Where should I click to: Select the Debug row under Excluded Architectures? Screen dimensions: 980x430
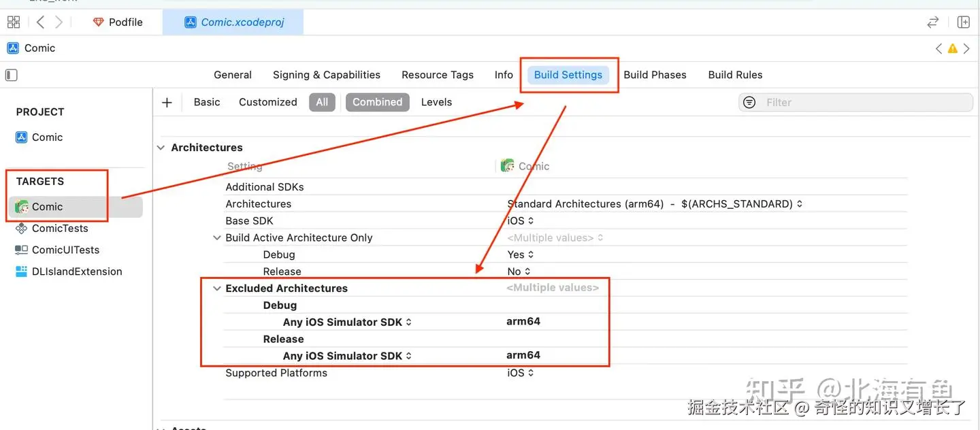click(565, 305)
